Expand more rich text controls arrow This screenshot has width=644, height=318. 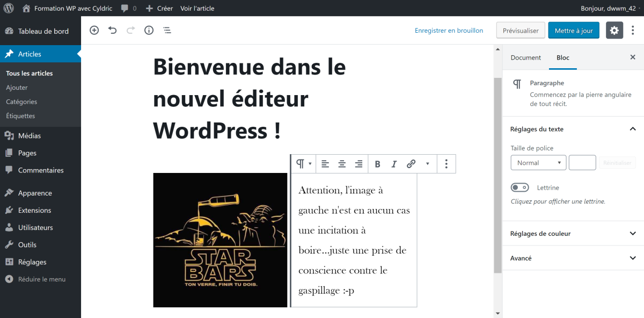click(428, 164)
